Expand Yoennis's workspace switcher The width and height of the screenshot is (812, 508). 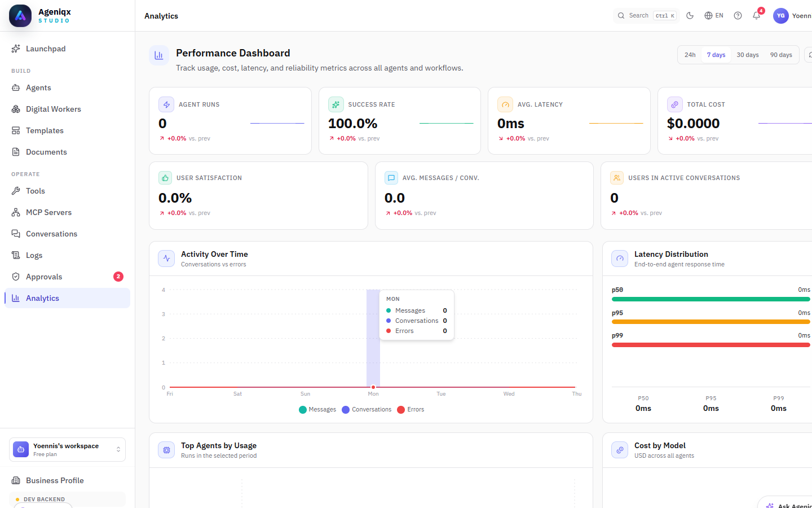coord(67,450)
